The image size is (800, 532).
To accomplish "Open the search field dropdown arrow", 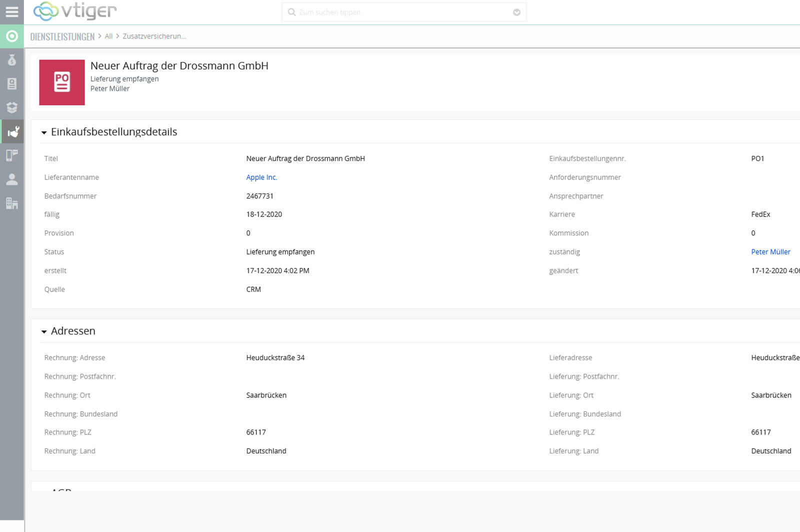I will coord(516,12).
